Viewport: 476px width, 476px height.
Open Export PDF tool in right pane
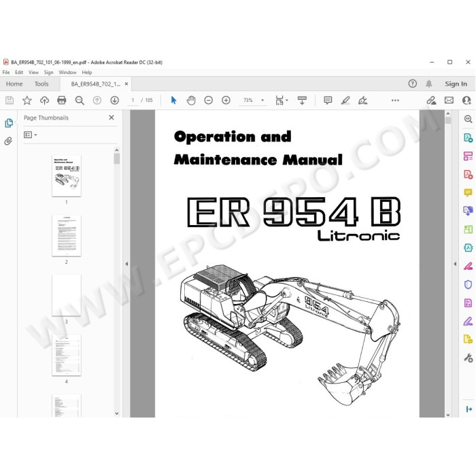tap(468, 138)
